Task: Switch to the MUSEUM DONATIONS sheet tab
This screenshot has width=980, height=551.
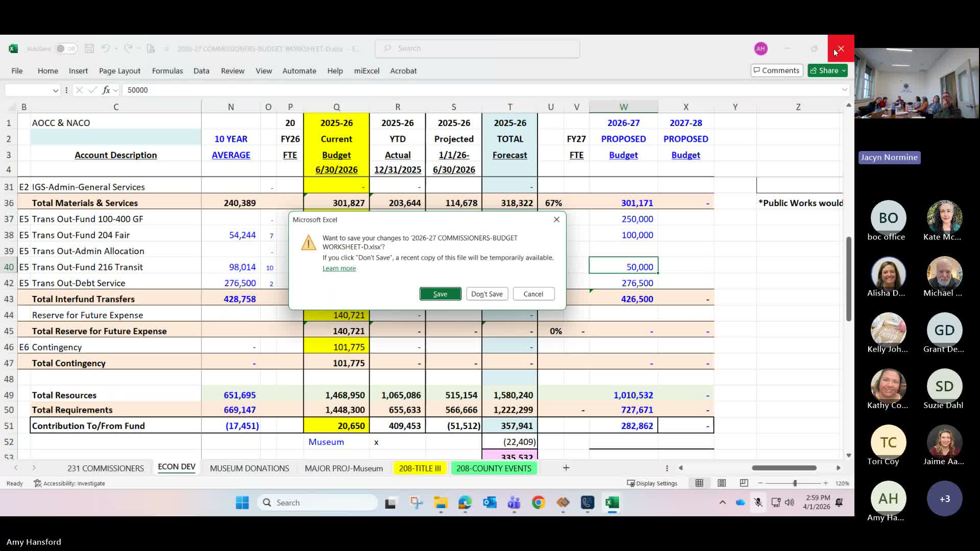Action: pos(249,468)
